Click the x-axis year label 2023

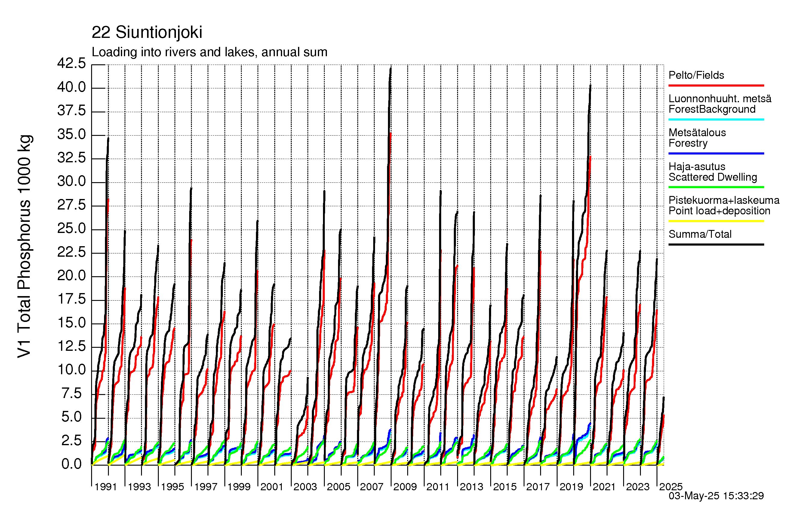pyautogui.click(x=638, y=487)
